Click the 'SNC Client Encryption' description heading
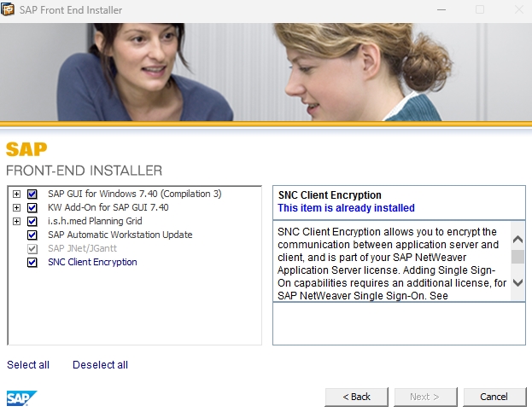 pyautogui.click(x=330, y=195)
